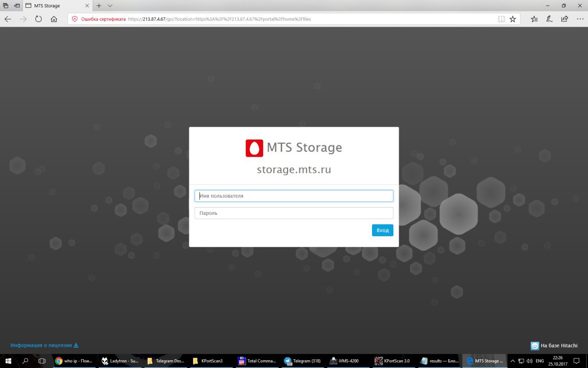Click the Имя пользователя username field
Screen dimensions: 588x368
coord(294,196)
